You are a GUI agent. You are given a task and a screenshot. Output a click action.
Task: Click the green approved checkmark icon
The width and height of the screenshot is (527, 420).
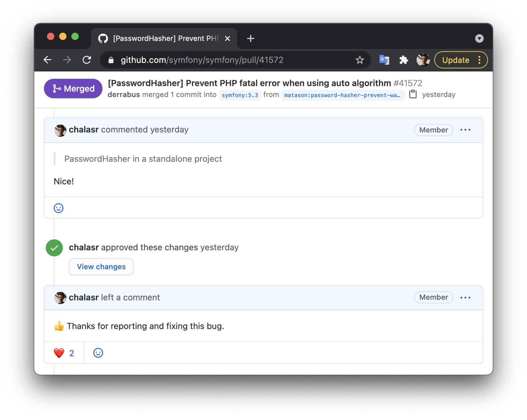(x=54, y=248)
